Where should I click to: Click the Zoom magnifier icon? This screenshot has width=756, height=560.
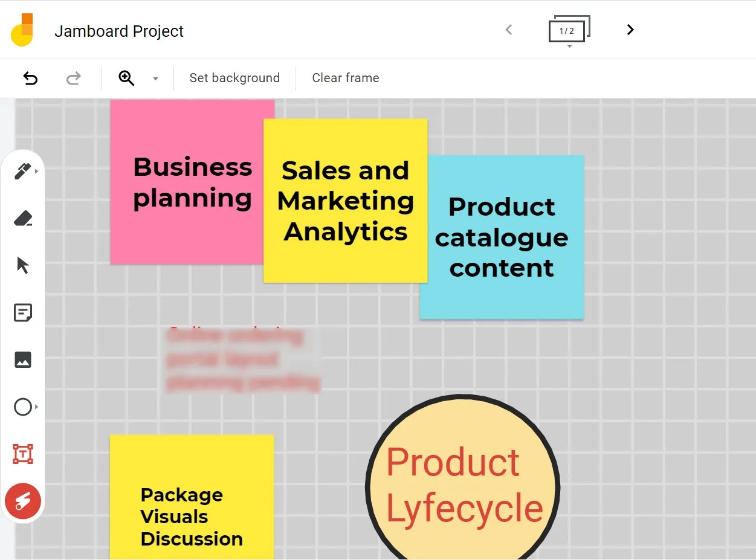(126, 78)
